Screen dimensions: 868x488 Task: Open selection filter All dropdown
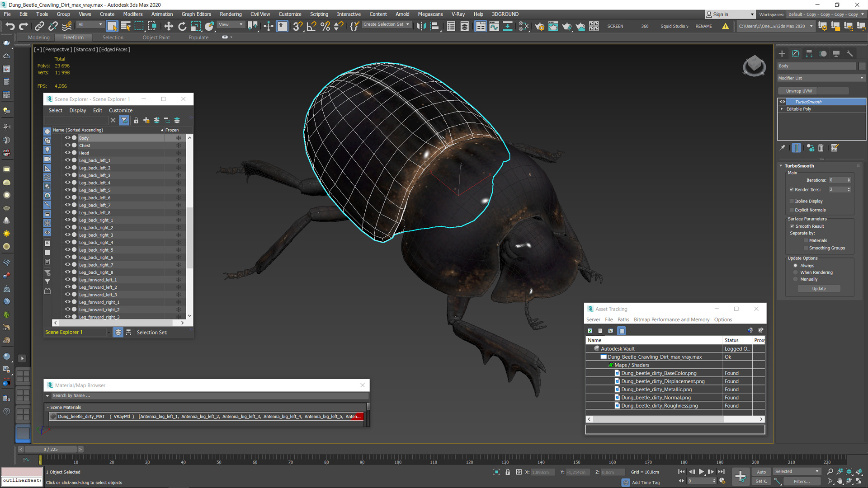(90, 25)
